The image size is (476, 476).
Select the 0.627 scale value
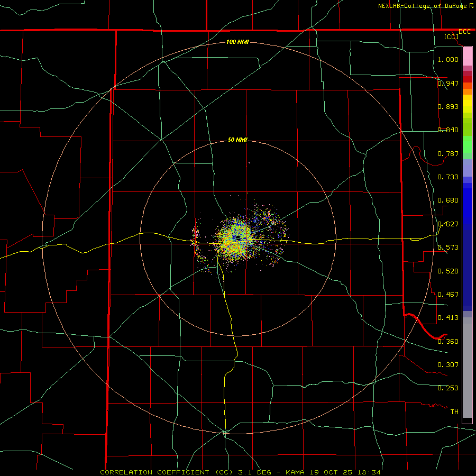[x=448, y=224]
